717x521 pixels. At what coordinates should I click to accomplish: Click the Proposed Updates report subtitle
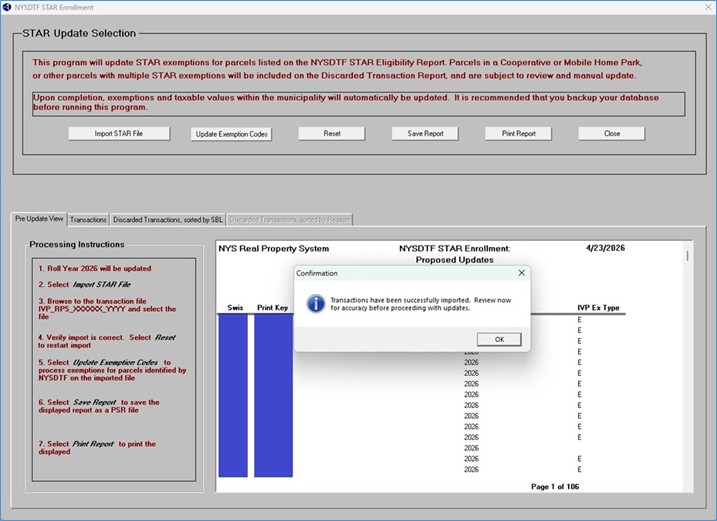click(455, 260)
